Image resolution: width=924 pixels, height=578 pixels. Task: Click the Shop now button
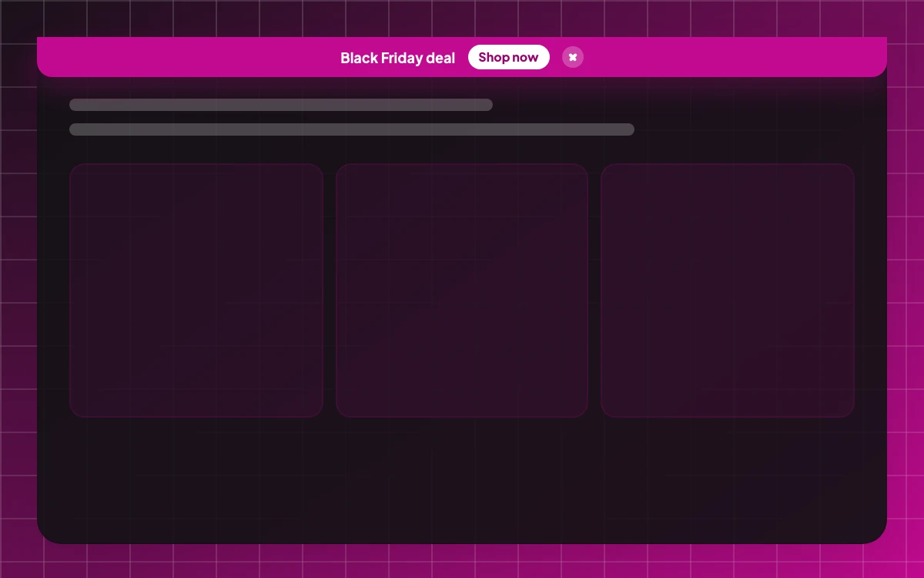point(509,57)
